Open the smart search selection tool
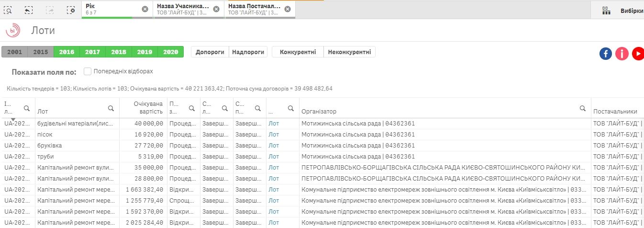Viewport: 644px width, 228px height. point(8,10)
